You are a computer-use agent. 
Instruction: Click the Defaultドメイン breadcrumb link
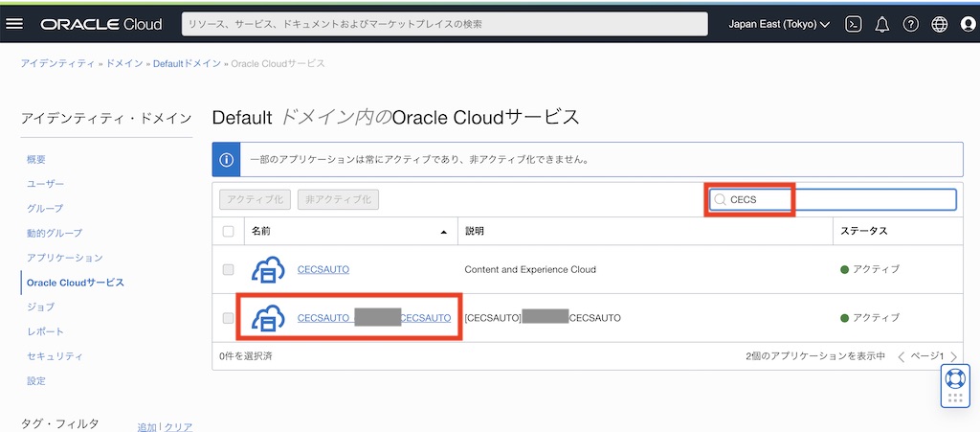pyautogui.click(x=187, y=64)
